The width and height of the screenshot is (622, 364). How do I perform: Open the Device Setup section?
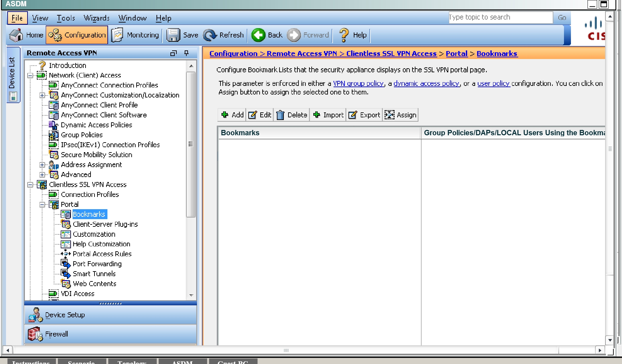[x=65, y=315]
